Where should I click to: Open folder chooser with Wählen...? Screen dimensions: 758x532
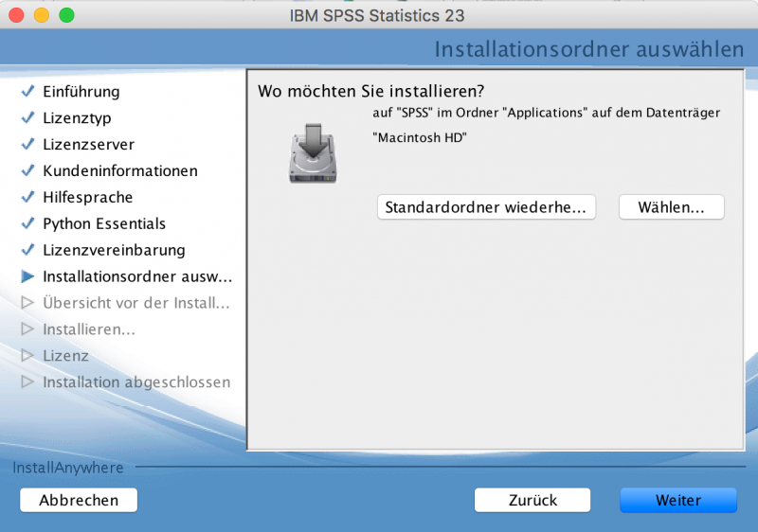coord(672,207)
